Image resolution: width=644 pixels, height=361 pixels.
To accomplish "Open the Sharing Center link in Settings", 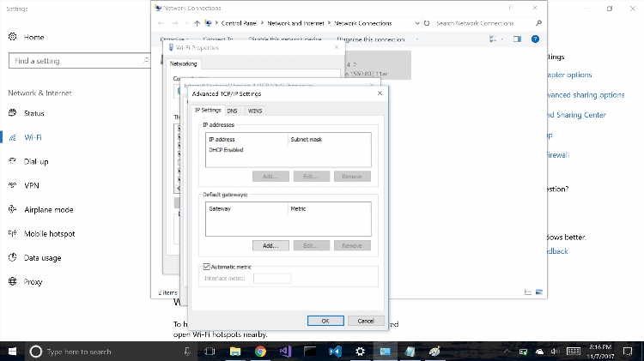I will click(576, 115).
